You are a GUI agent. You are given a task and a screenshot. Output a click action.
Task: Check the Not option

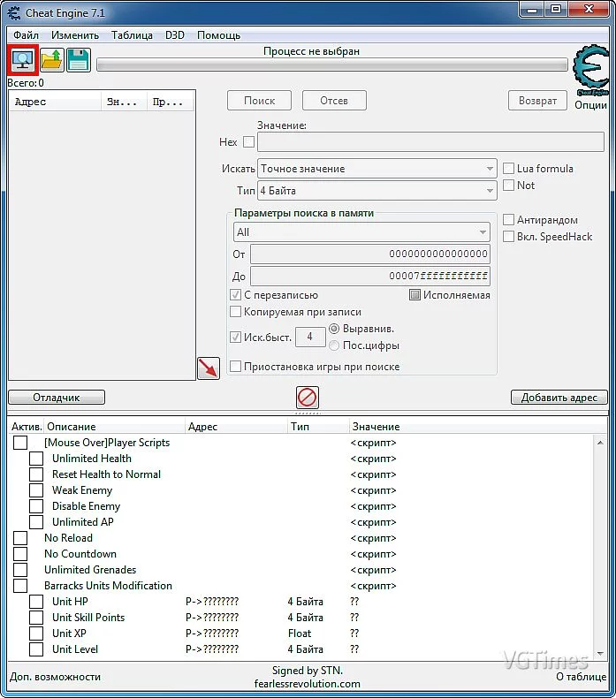coord(508,186)
